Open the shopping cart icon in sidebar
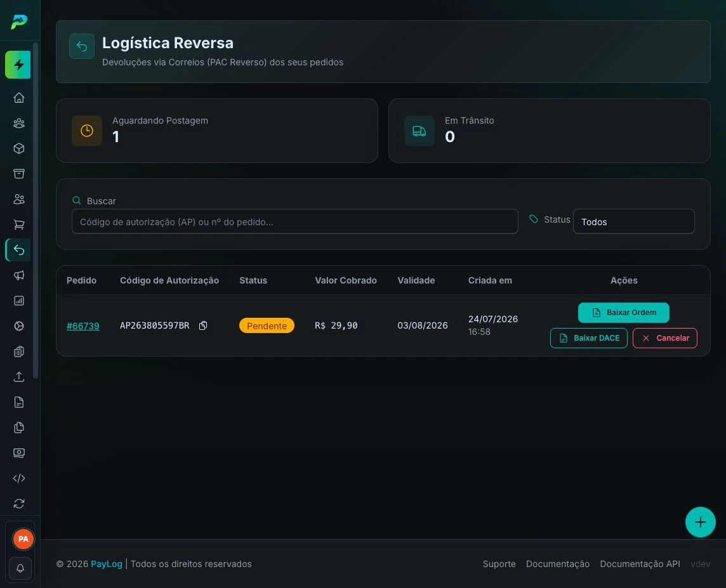This screenshot has height=588, width=726. pyautogui.click(x=19, y=225)
